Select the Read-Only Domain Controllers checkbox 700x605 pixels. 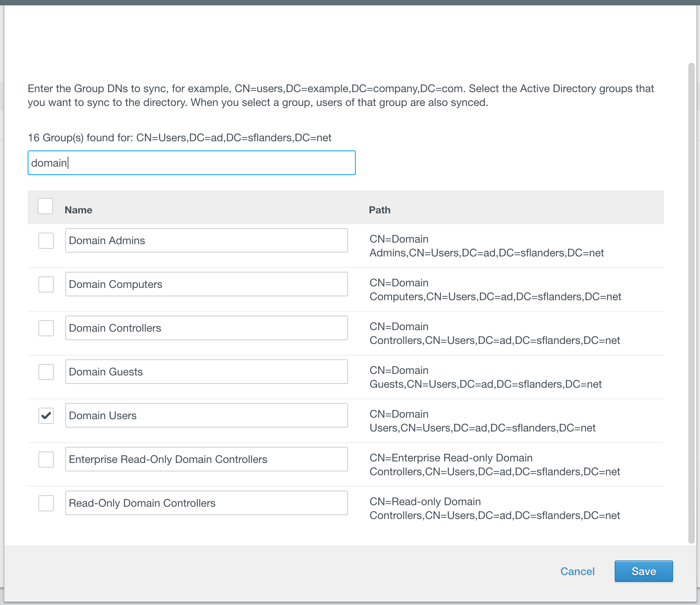46,503
